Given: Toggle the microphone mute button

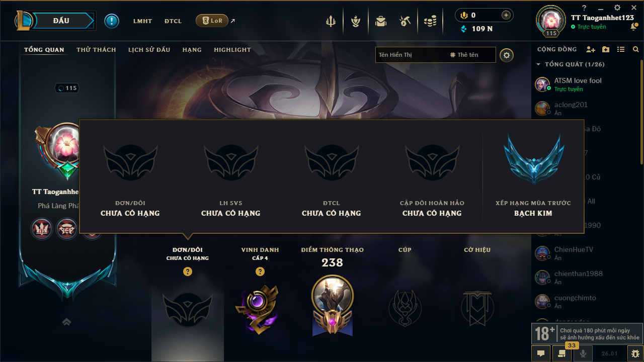Looking at the screenshot, I should coord(583,353).
